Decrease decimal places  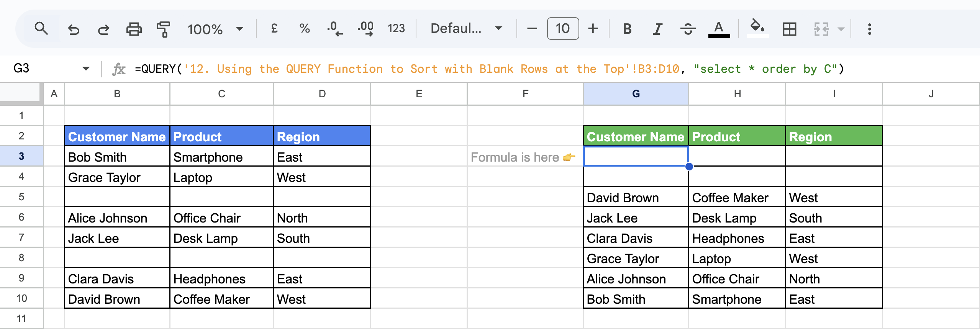tap(335, 29)
